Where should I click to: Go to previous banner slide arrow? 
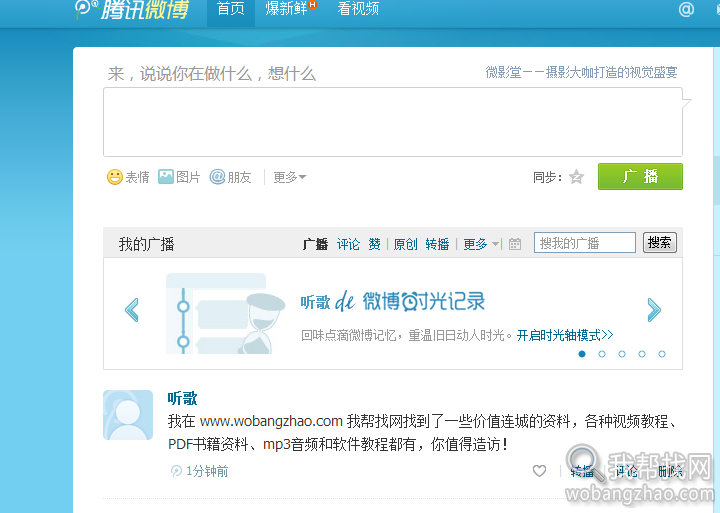point(132,310)
